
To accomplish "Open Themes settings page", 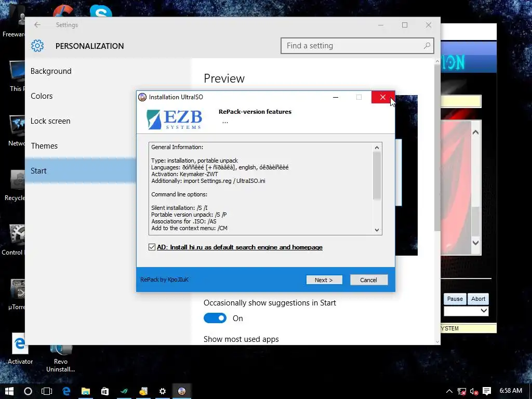I will pyautogui.click(x=44, y=146).
